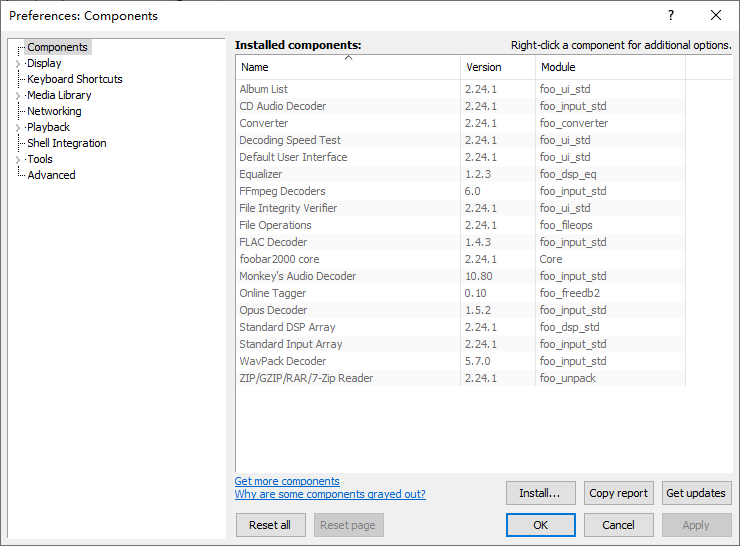Screen dimensions: 740x546
Task: Click the Module column header
Action: click(558, 67)
